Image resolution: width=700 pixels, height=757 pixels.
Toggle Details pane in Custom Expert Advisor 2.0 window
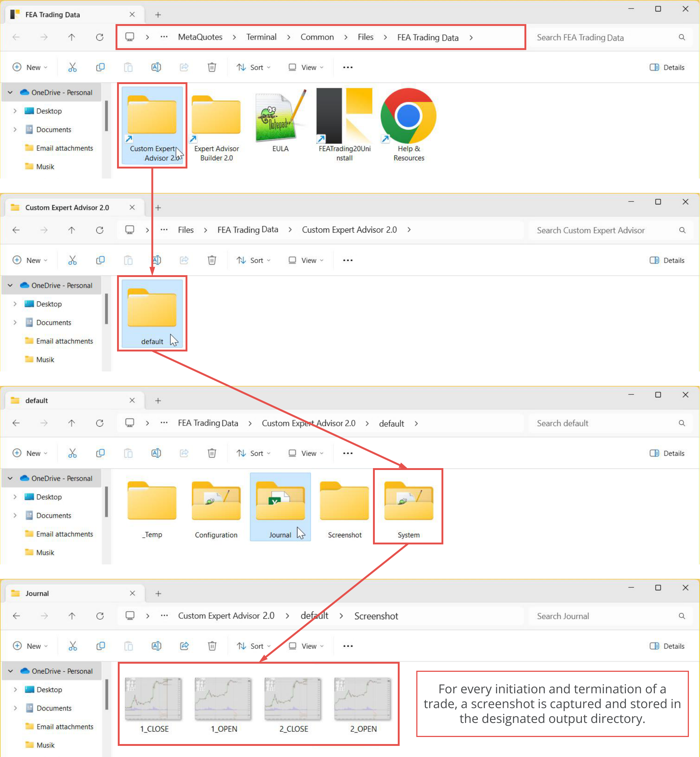pyautogui.click(x=667, y=260)
